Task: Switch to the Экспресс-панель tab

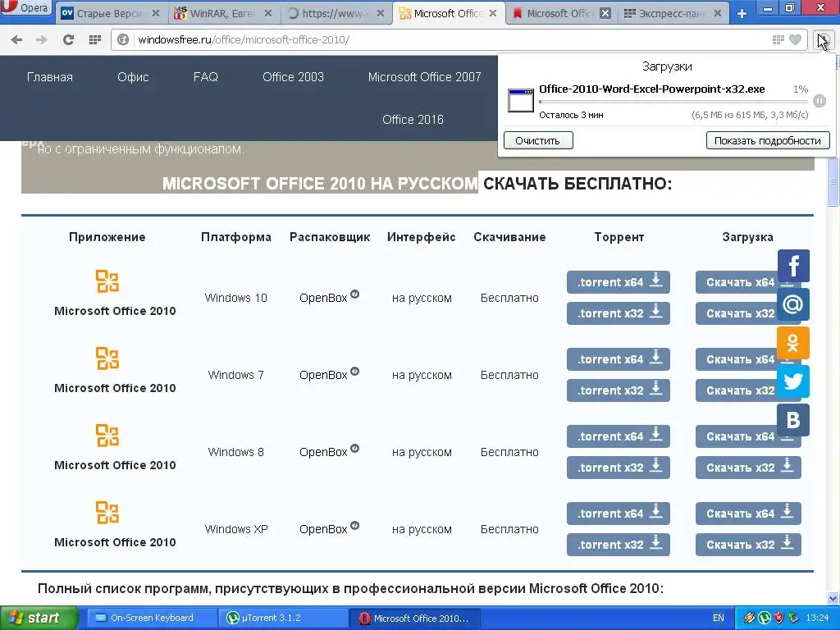Action: pyautogui.click(x=673, y=13)
